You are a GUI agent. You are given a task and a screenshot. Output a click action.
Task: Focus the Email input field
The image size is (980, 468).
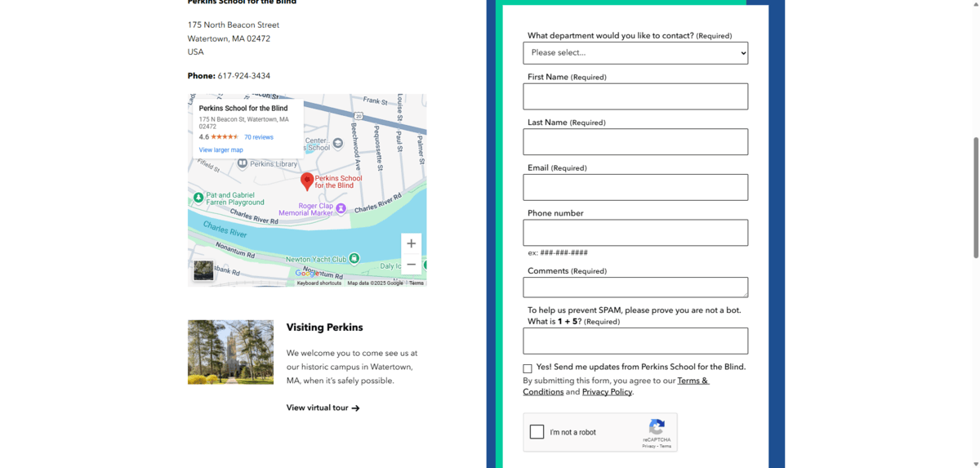(x=635, y=187)
